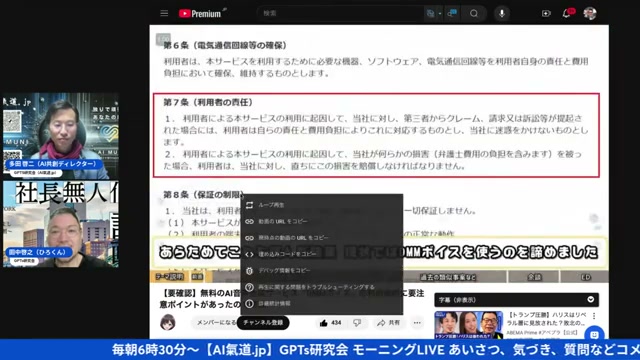Click the blue floating chat smiley button
640x360 pixels.
point(594,334)
